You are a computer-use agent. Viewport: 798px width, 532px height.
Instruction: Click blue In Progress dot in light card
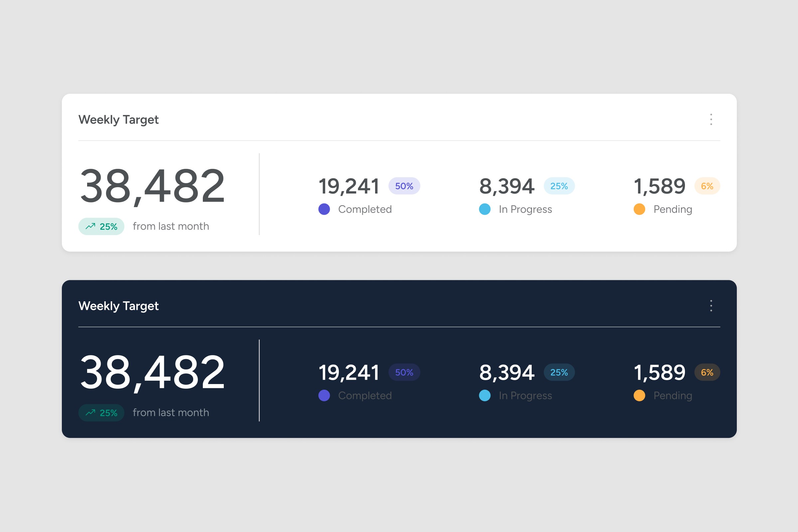(484, 209)
